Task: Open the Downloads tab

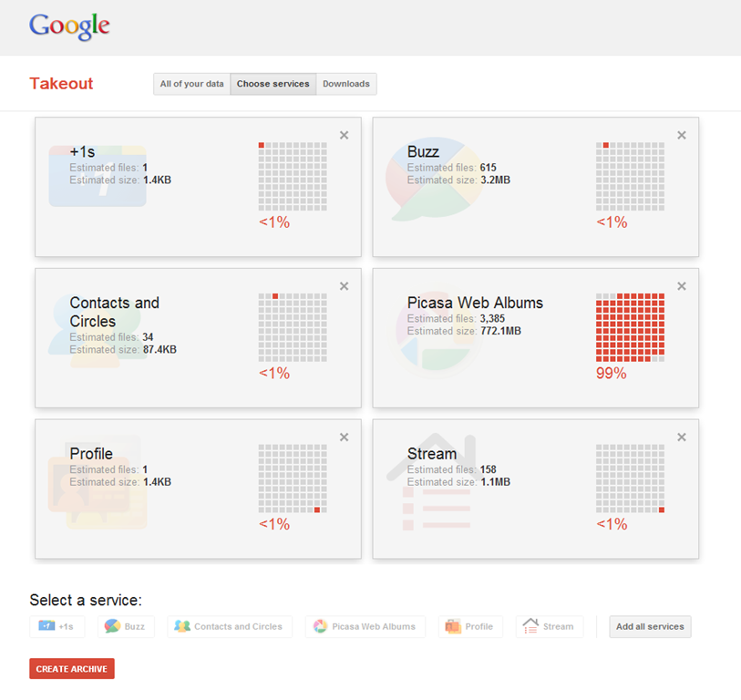Action: tap(346, 84)
